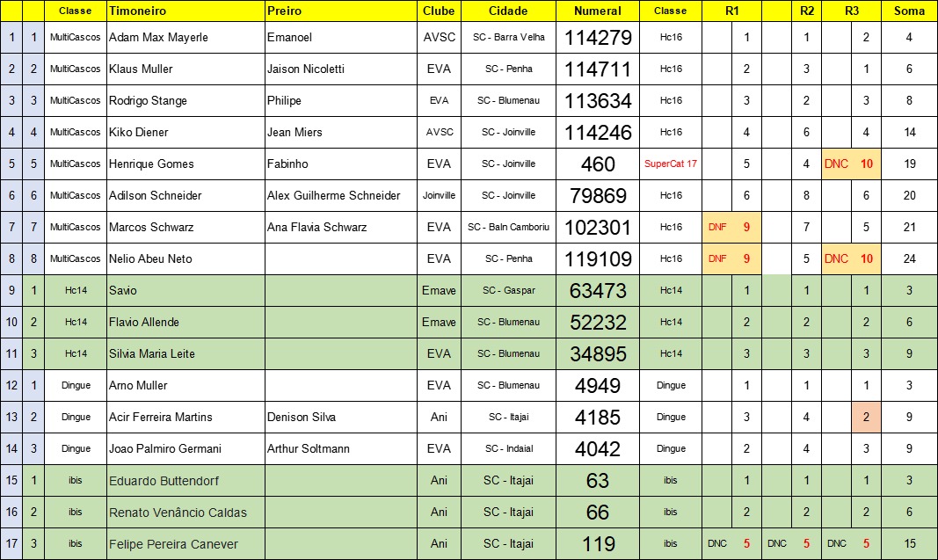Select the Joinville club cell for Adilson Schneider
The height and width of the screenshot is (560, 938).
click(x=439, y=196)
